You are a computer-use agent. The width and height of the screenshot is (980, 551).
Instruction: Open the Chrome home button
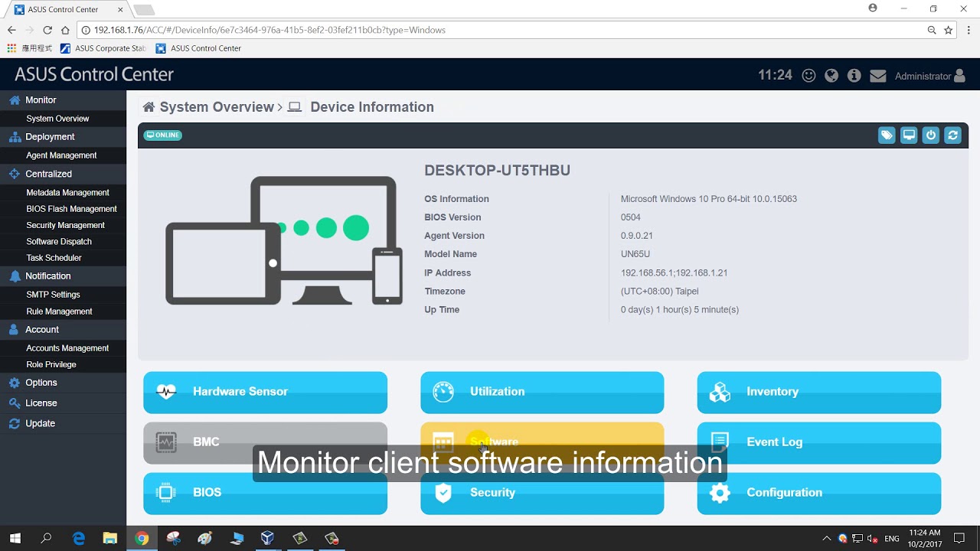pos(65,30)
